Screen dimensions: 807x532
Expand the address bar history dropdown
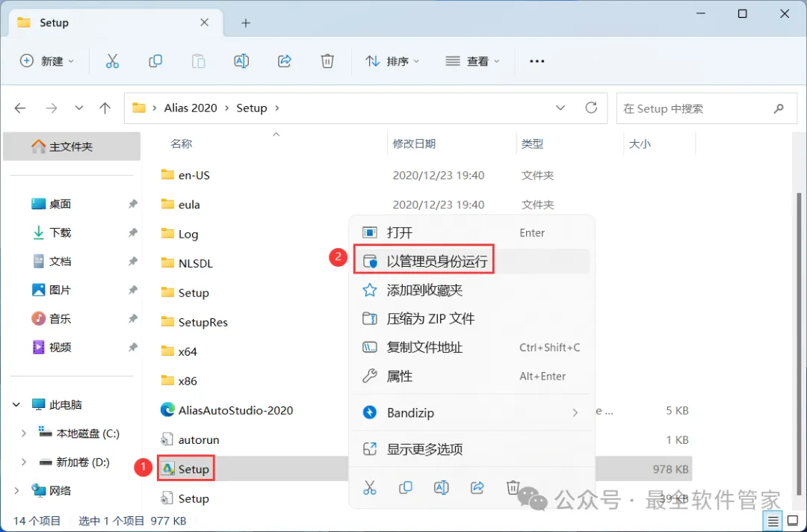pos(560,108)
